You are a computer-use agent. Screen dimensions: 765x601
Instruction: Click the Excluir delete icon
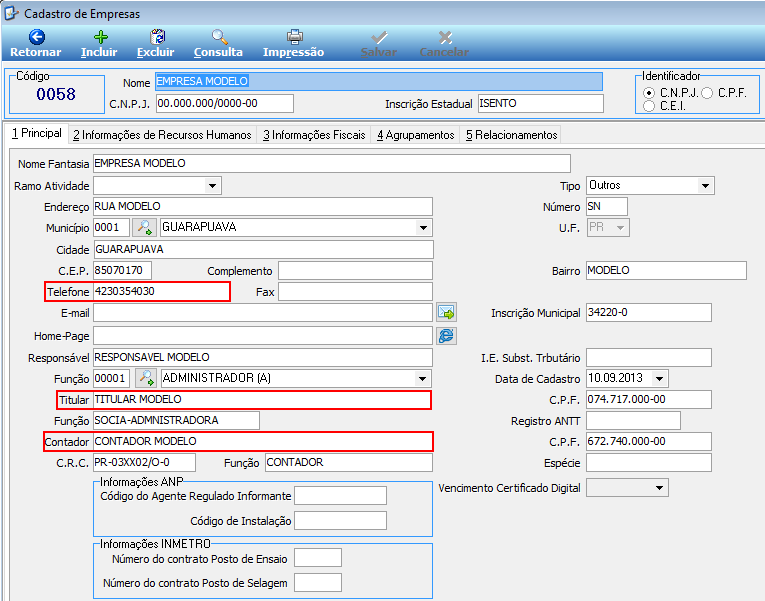[157, 37]
